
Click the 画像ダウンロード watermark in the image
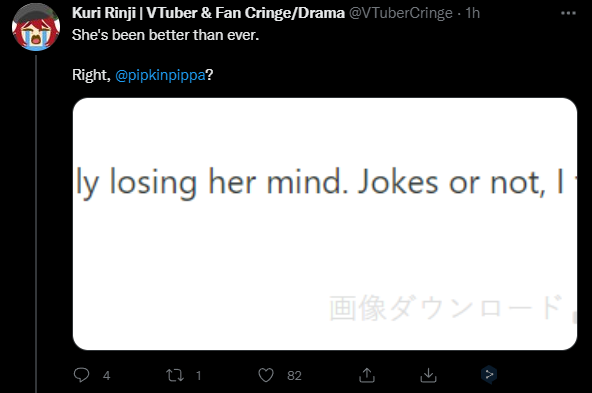(446, 308)
